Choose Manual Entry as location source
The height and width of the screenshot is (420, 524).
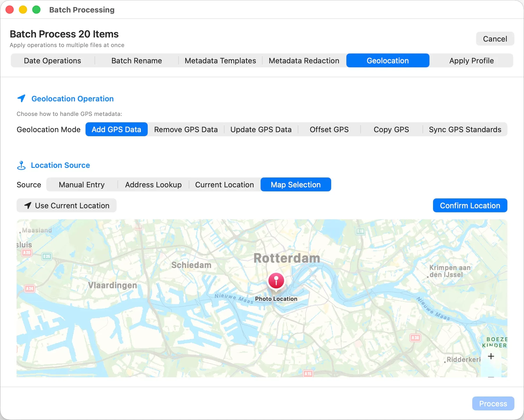(81, 184)
